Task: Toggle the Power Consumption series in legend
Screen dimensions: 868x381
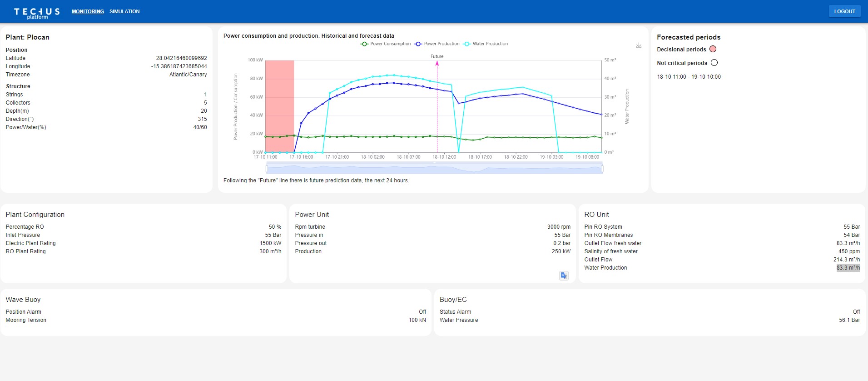Action: click(386, 44)
